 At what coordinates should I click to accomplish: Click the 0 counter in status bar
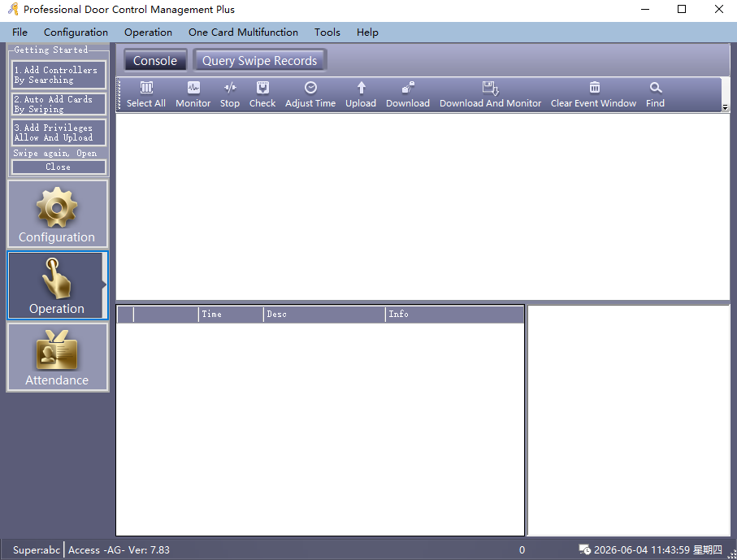pyautogui.click(x=522, y=549)
